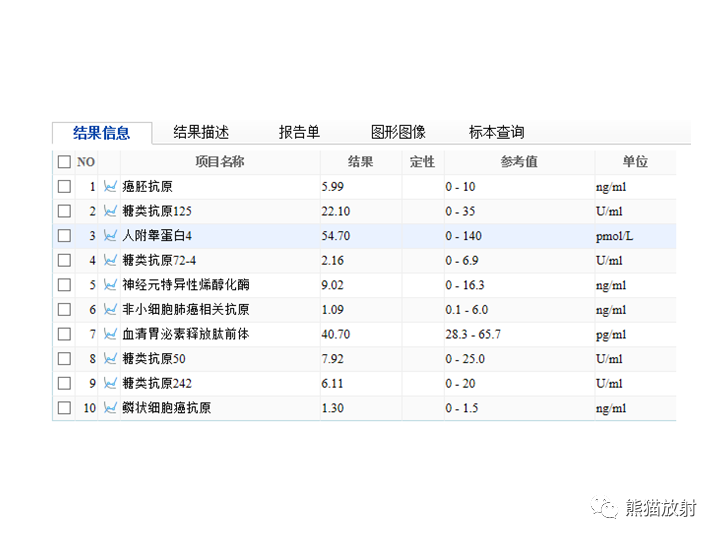Screen dimensions: 720x540
Task: Open trend chart icon for 人附睾蛋白4
Action: pos(110,236)
